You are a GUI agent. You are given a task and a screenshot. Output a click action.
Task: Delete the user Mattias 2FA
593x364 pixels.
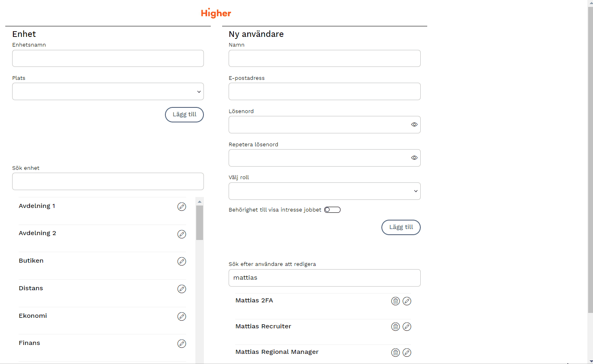395,301
